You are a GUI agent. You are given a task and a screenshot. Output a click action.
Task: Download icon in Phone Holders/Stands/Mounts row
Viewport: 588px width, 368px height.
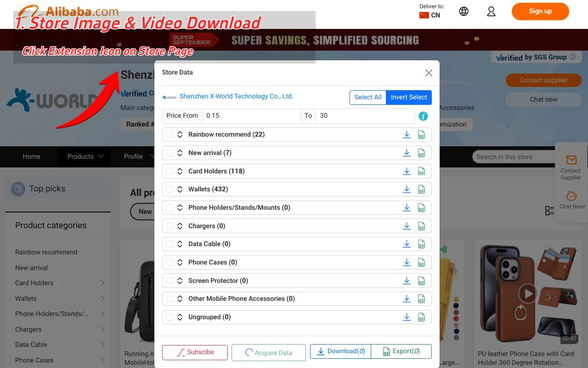click(407, 207)
